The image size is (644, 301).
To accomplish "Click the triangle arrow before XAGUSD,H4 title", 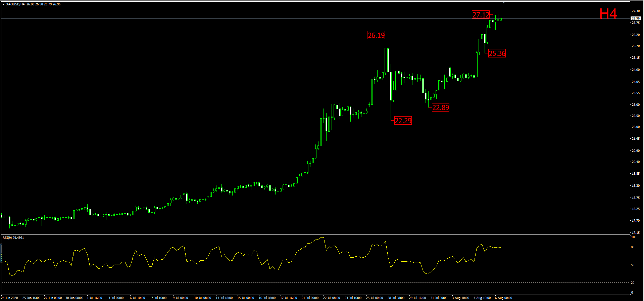I will tap(3, 4).
